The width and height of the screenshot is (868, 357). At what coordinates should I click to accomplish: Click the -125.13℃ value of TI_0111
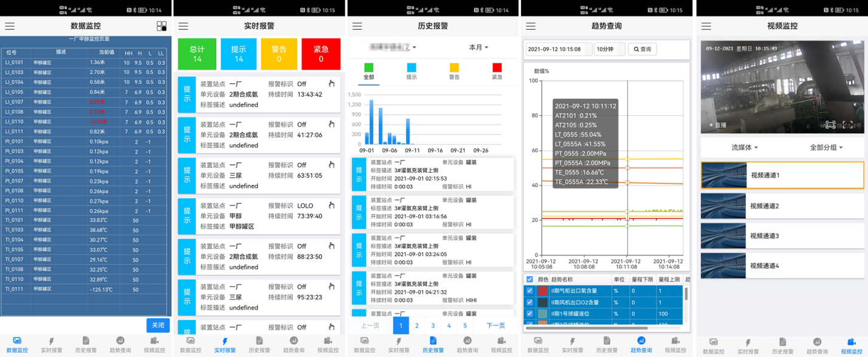click(102, 289)
